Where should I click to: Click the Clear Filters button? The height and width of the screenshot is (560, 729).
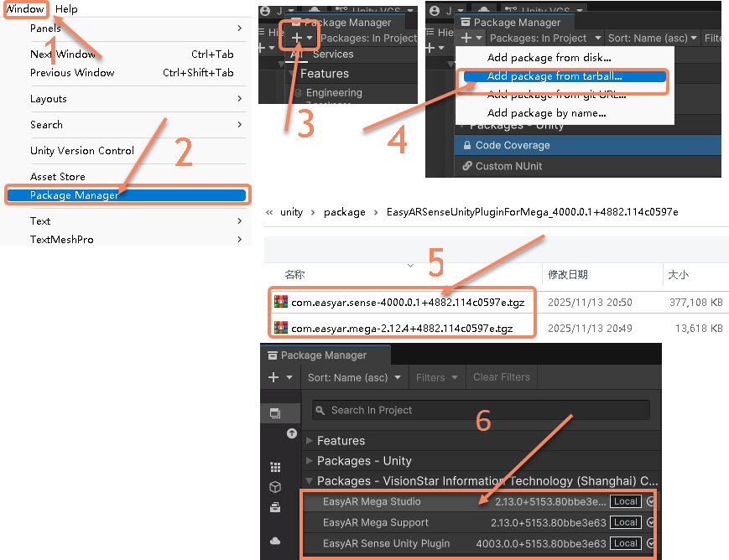tap(501, 377)
